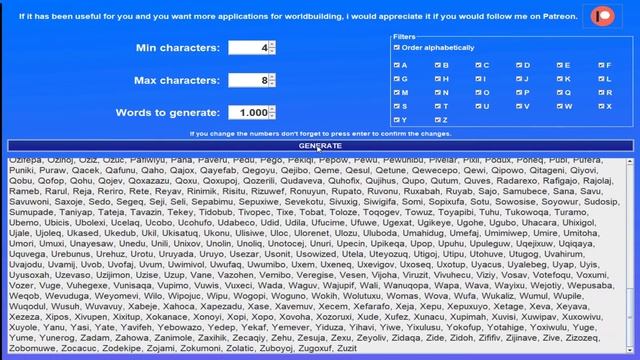640x360 pixels.
Task: Decrease Min characters with down arrow
Action: pos(272,51)
